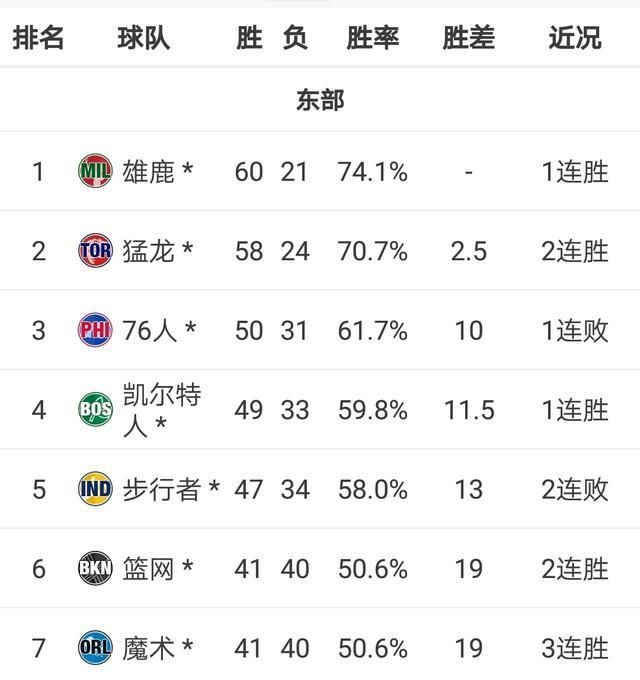Click the Toronto Raptors TOR logo

pos(95,250)
